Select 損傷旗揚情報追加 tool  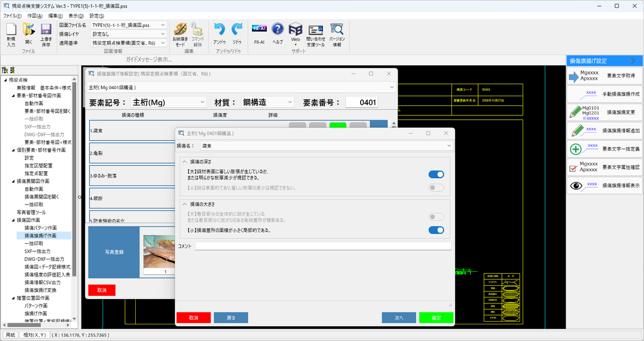604,130
